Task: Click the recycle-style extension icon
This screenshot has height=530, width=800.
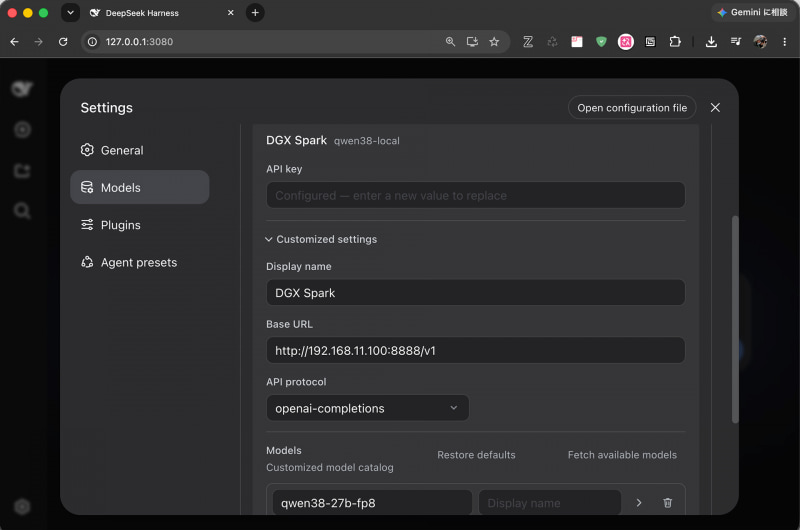Action: [552, 42]
